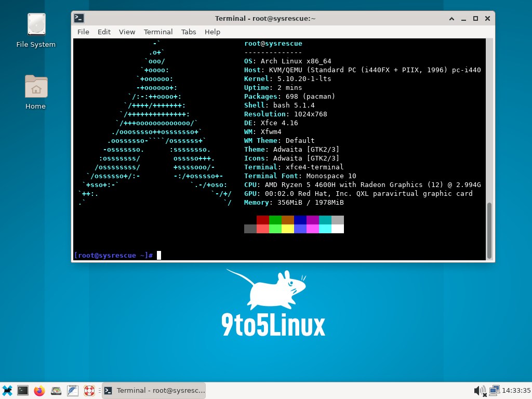Click the muted volume icon in tray
This screenshot has width=532, height=399.
[480, 391]
